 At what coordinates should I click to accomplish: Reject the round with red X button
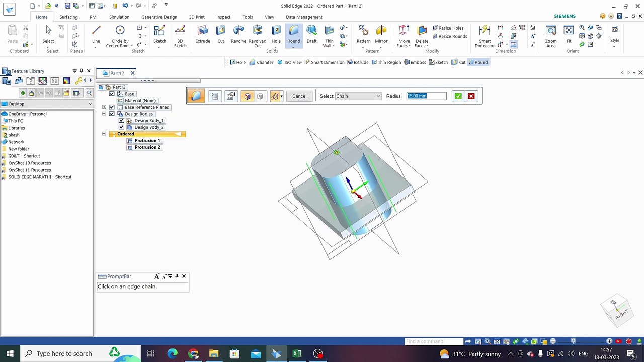(471, 96)
